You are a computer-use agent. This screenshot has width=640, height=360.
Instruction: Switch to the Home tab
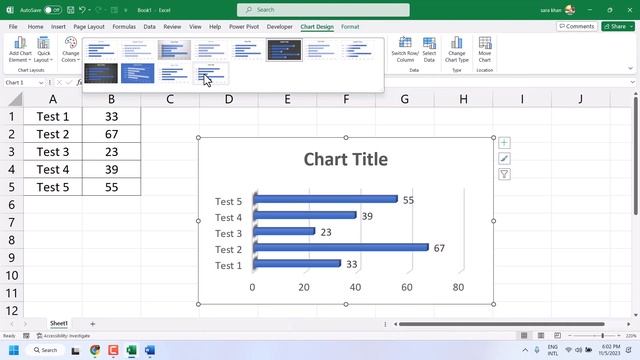coord(36,27)
